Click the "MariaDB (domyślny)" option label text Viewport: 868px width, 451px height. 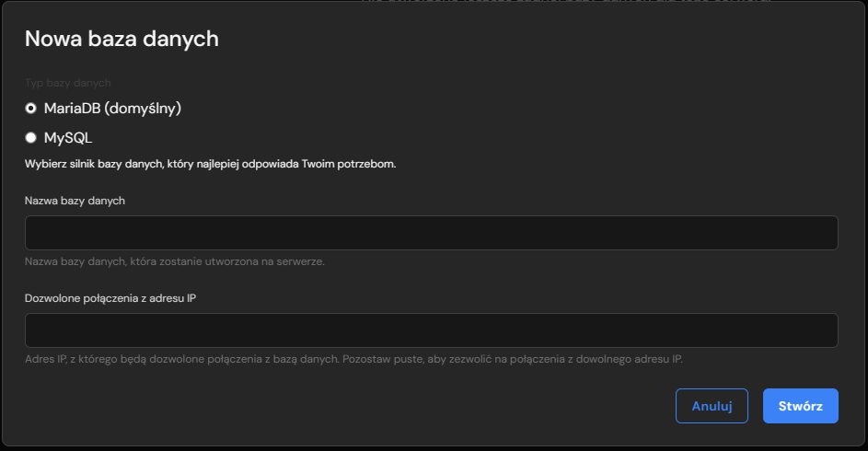point(112,109)
